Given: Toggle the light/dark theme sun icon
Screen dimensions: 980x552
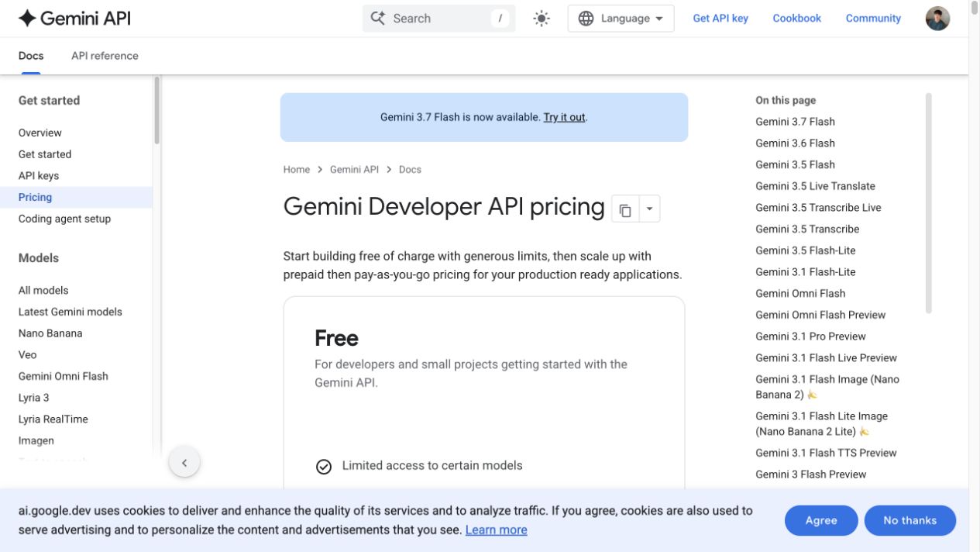Looking at the screenshot, I should (542, 19).
